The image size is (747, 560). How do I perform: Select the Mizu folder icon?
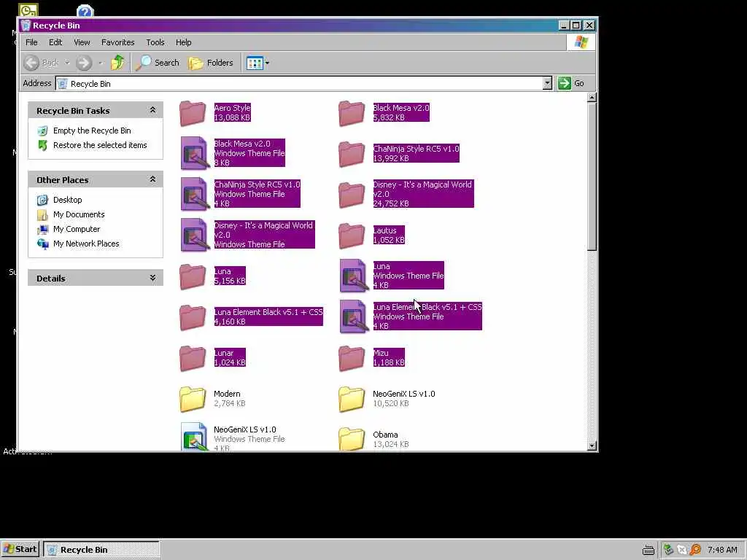pyautogui.click(x=352, y=357)
